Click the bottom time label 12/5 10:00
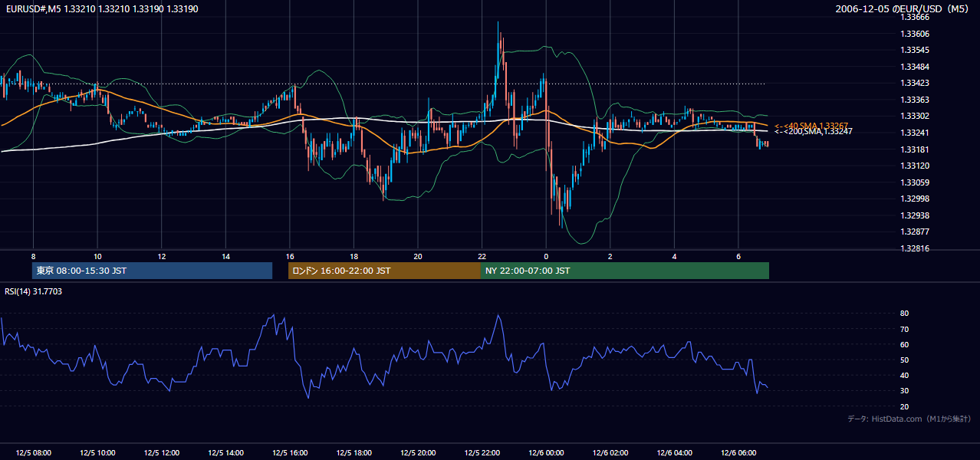 click(x=97, y=453)
